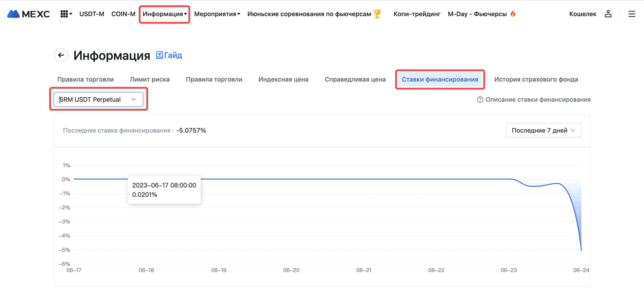Open the Индексная цена tab
This screenshot has height=301, width=644.
[x=283, y=79]
